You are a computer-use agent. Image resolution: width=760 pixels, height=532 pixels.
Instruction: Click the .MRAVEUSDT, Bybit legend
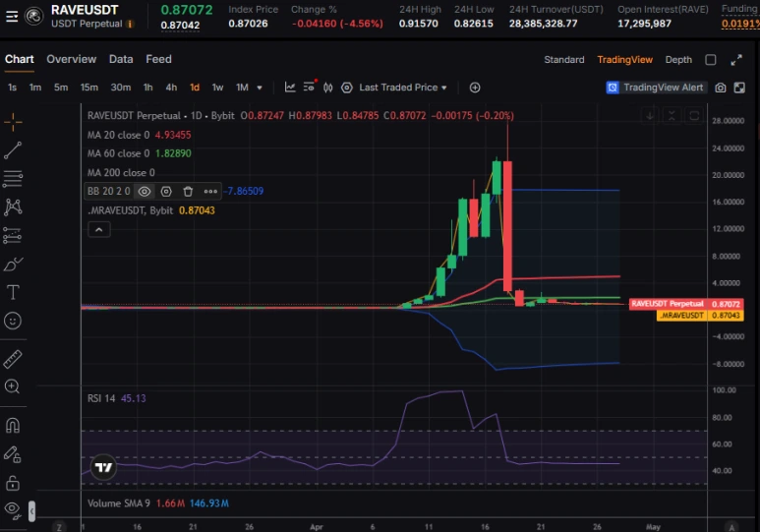tap(150, 210)
